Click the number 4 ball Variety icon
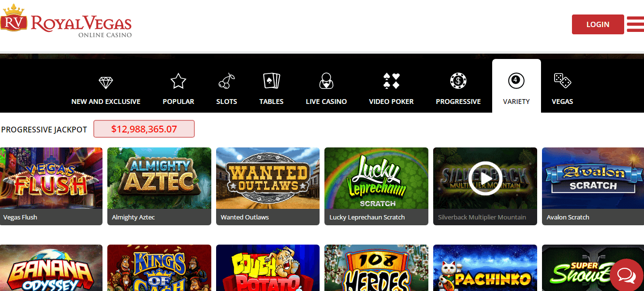This screenshot has height=291, width=644. click(516, 81)
